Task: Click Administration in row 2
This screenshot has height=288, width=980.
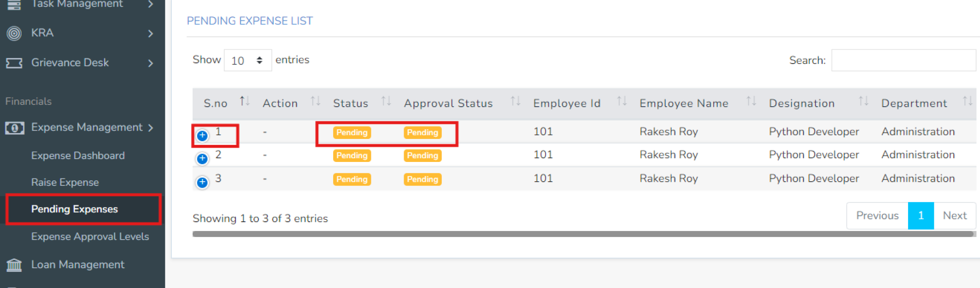Action: [x=918, y=155]
